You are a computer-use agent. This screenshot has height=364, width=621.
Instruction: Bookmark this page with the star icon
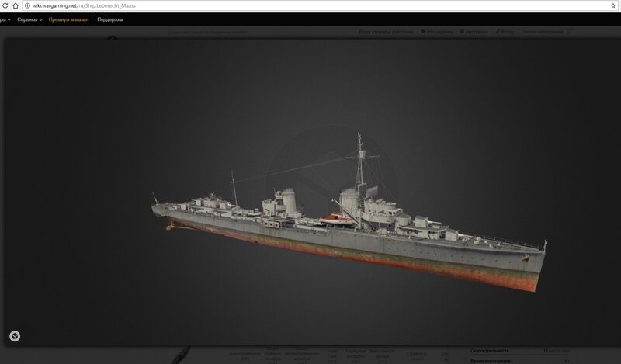coord(613,5)
